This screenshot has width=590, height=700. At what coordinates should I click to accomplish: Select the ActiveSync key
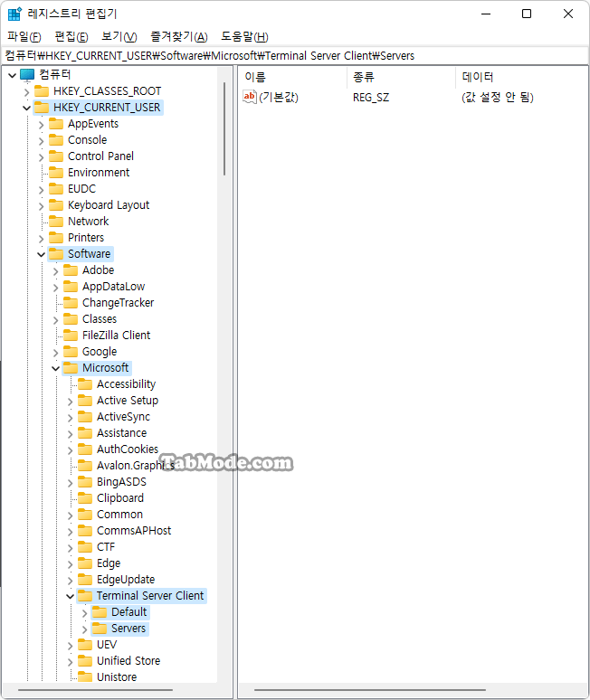(x=123, y=417)
